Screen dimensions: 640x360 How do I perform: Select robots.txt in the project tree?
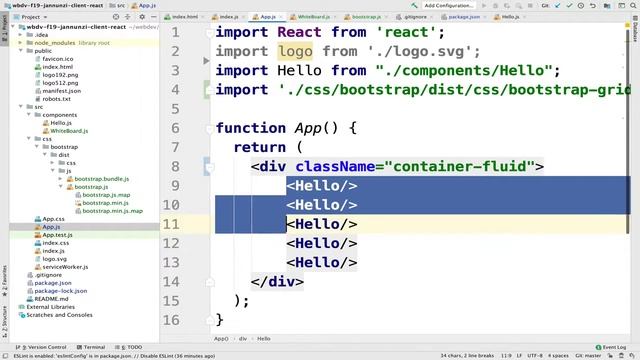56,99
